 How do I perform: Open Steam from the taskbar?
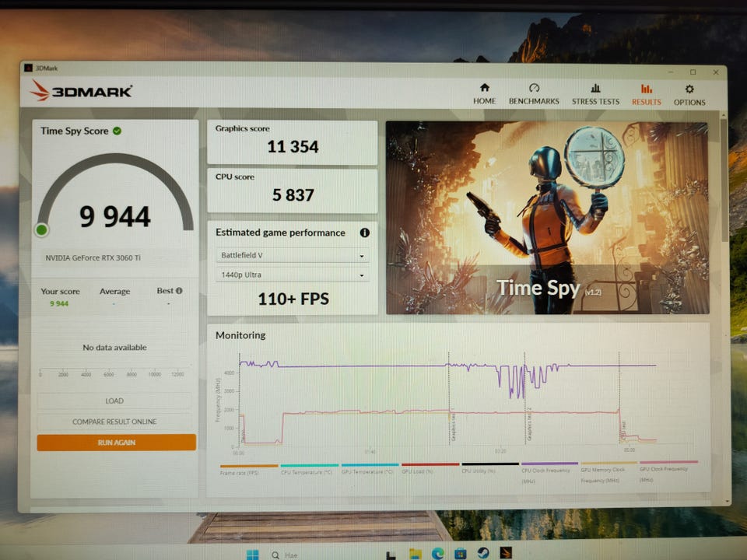pyautogui.click(x=483, y=553)
